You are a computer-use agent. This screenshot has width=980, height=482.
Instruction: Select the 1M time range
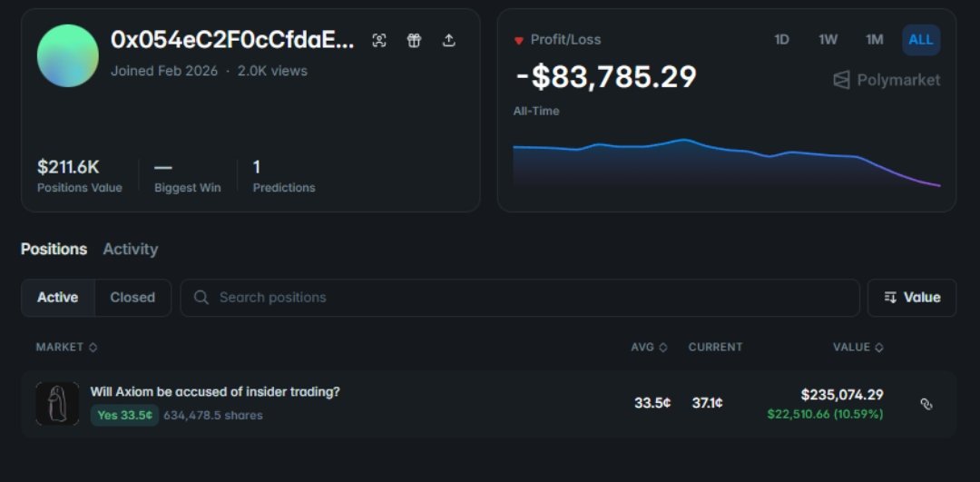(875, 40)
